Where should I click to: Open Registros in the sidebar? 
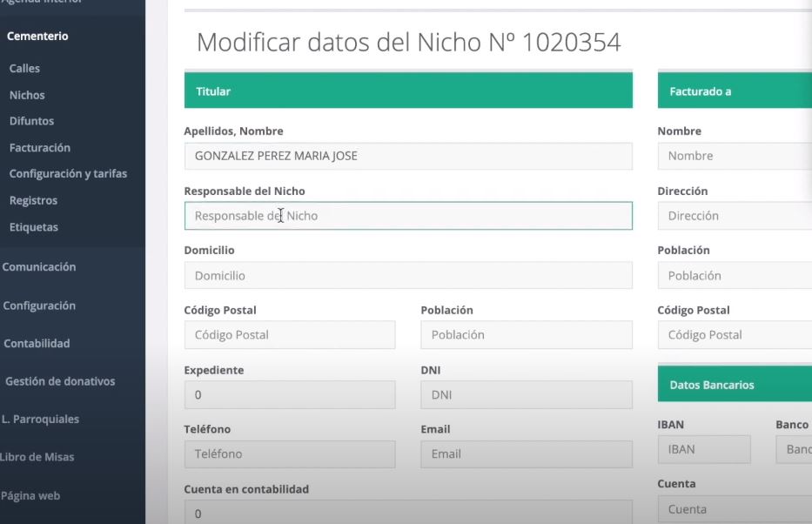(33, 200)
